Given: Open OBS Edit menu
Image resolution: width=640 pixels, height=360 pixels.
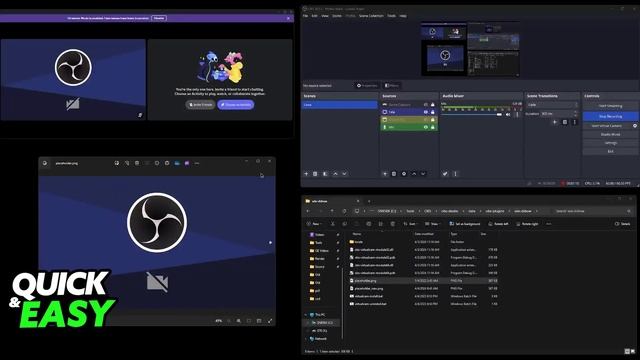Looking at the screenshot, I should pos(314,16).
